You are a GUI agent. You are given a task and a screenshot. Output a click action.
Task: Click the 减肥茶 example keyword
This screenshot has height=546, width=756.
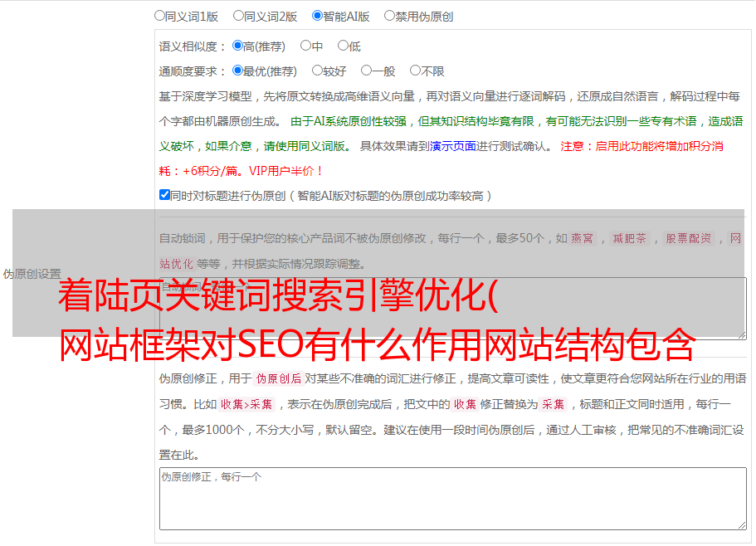coord(629,238)
